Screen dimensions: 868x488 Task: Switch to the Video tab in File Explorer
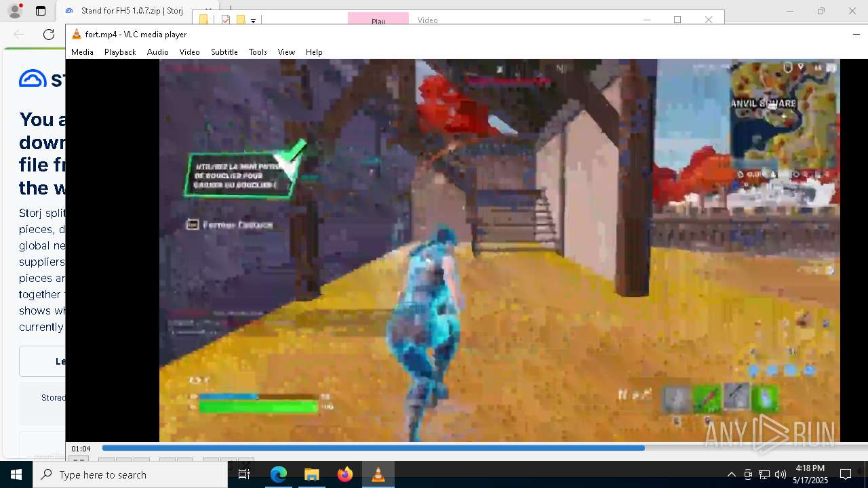pyautogui.click(x=428, y=20)
